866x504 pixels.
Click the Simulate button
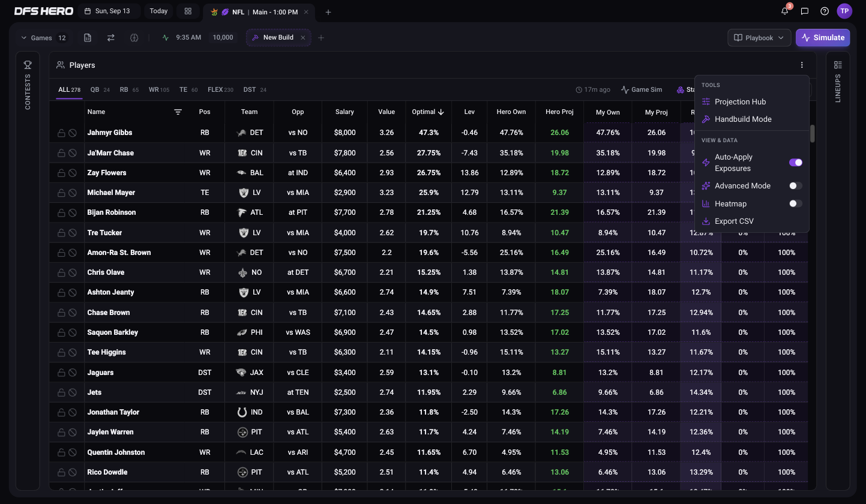tap(823, 37)
